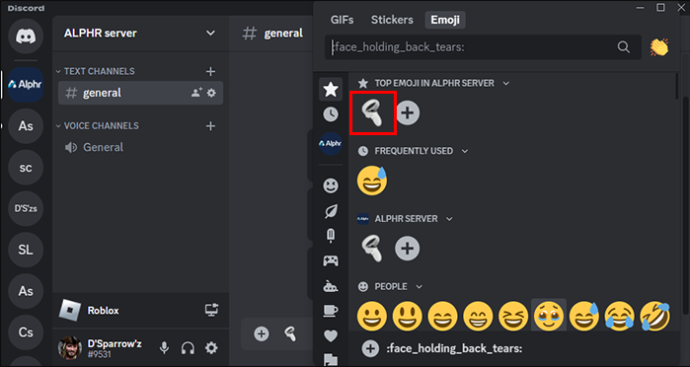Open the Cs server in sidebar
Image resolution: width=690 pixels, height=367 pixels.
[x=26, y=332]
